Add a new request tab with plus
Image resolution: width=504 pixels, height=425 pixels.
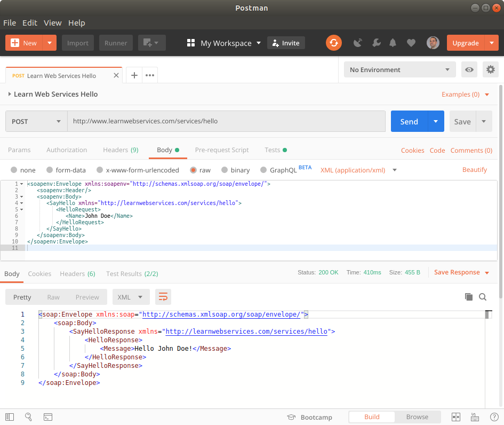134,75
